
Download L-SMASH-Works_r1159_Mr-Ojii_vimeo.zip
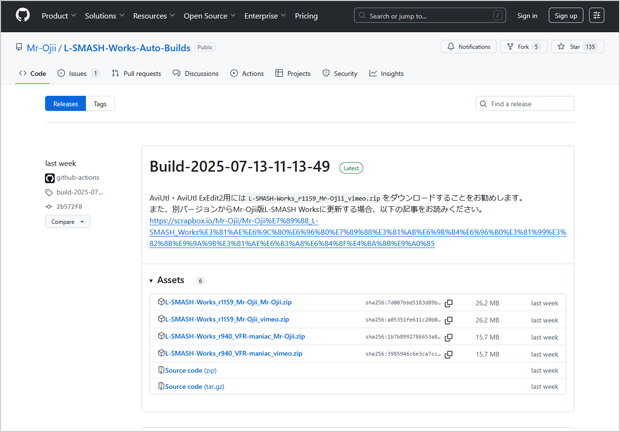[227, 319]
